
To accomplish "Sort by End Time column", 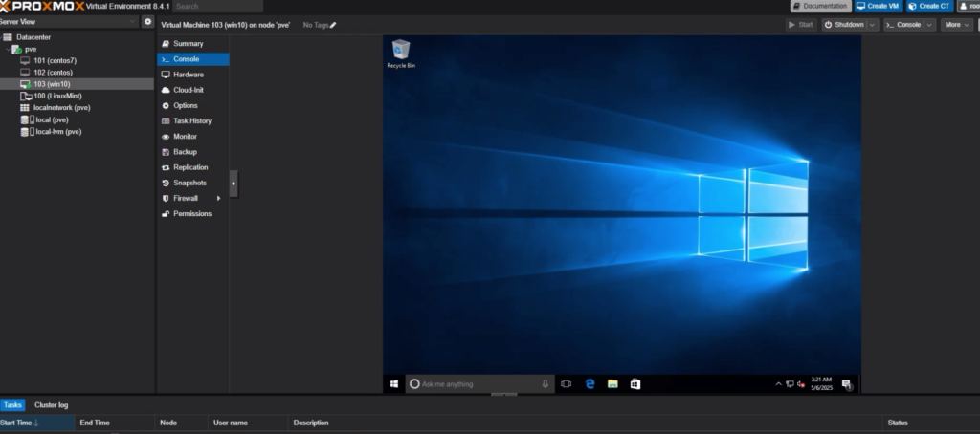I will (115, 423).
